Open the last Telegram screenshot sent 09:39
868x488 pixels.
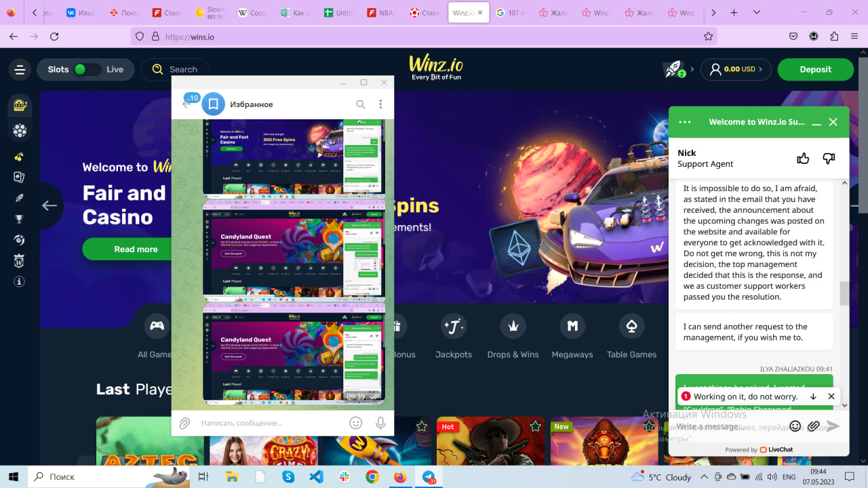[294, 354]
